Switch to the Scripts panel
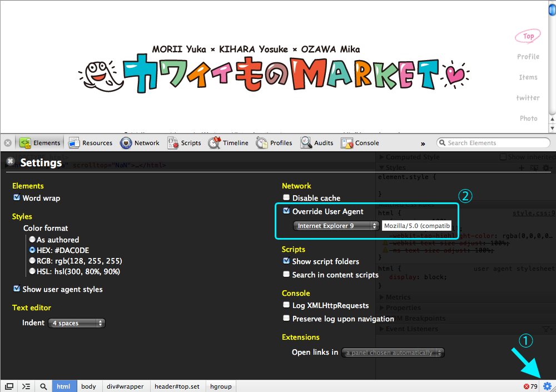556x392 pixels. point(184,142)
